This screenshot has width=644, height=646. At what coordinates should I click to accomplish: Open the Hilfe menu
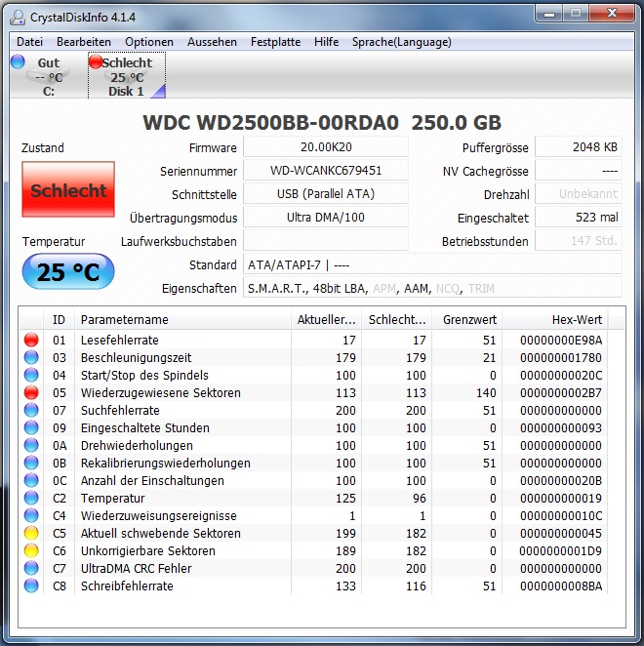pos(326,42)
